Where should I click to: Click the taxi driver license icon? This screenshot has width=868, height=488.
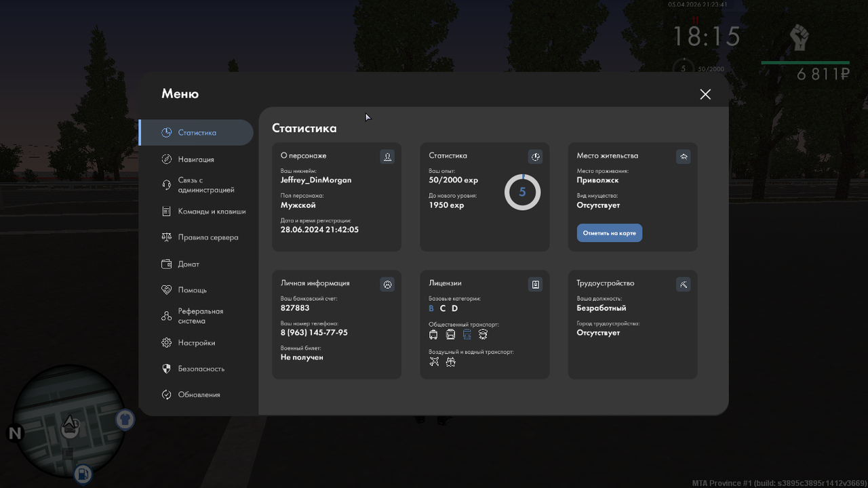[x=483, y=335]
